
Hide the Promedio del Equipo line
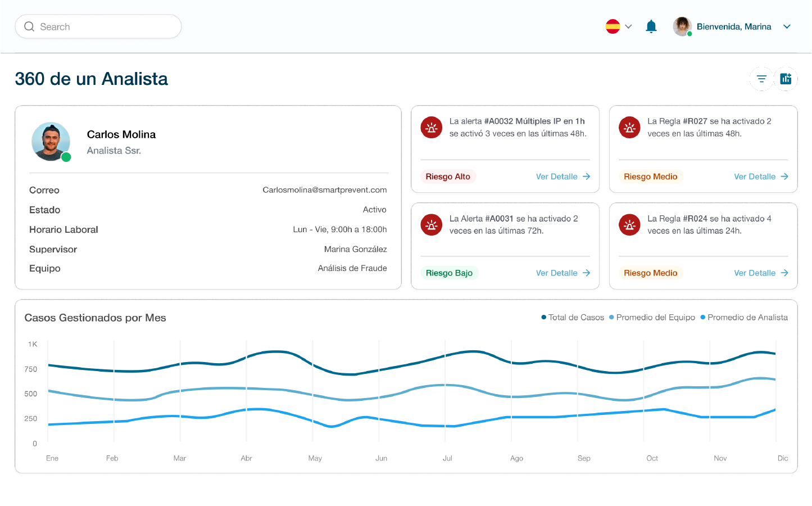[x=652, y=317]
